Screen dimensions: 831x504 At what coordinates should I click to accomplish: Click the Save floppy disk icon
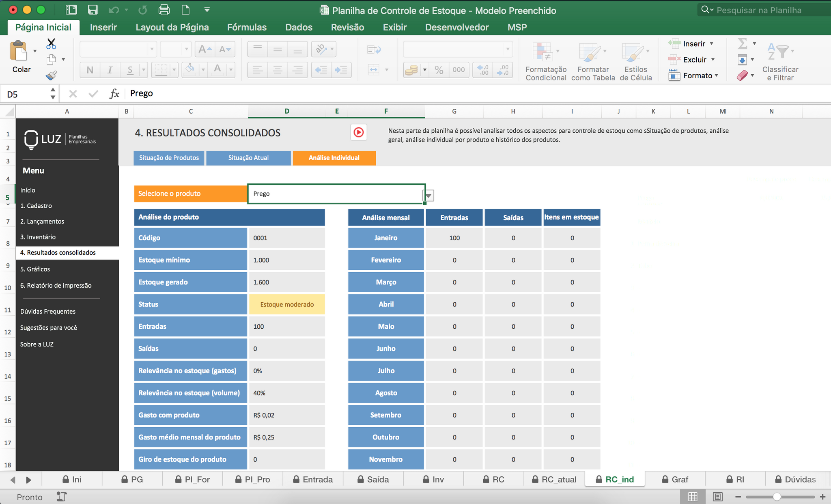[93, 10]
